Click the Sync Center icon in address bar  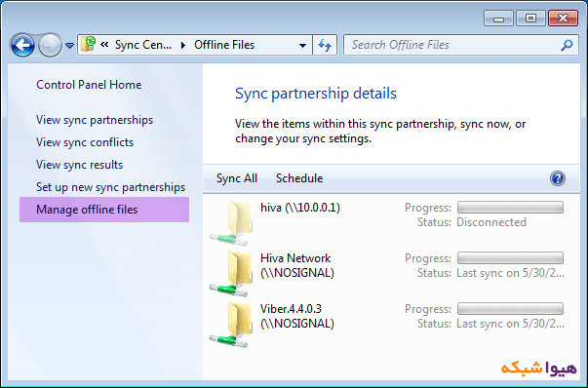[89, 44]
